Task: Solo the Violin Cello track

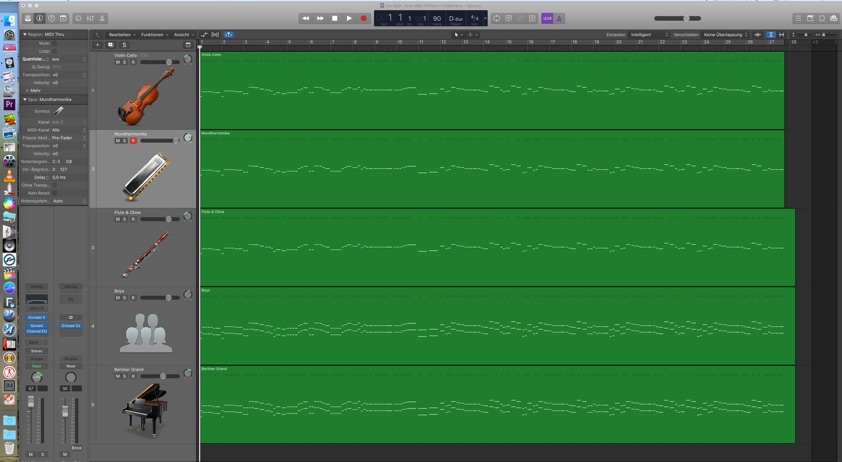Action: point(125,62)
